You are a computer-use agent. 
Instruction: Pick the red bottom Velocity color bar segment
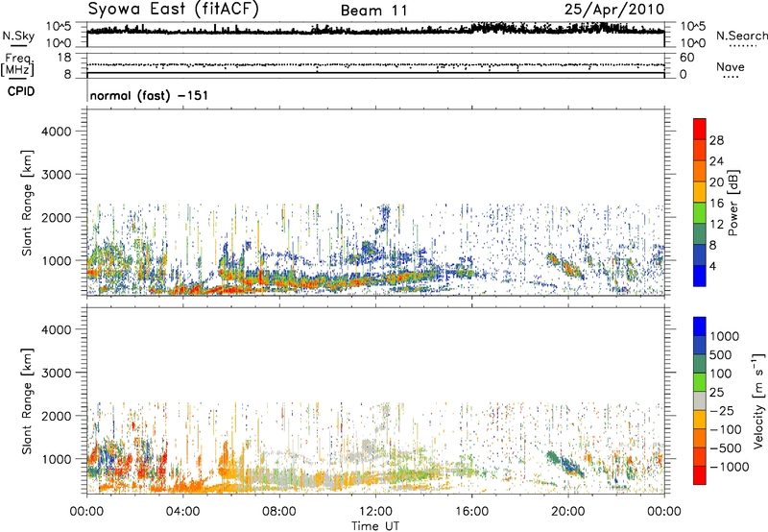click(x=700, y=475)
